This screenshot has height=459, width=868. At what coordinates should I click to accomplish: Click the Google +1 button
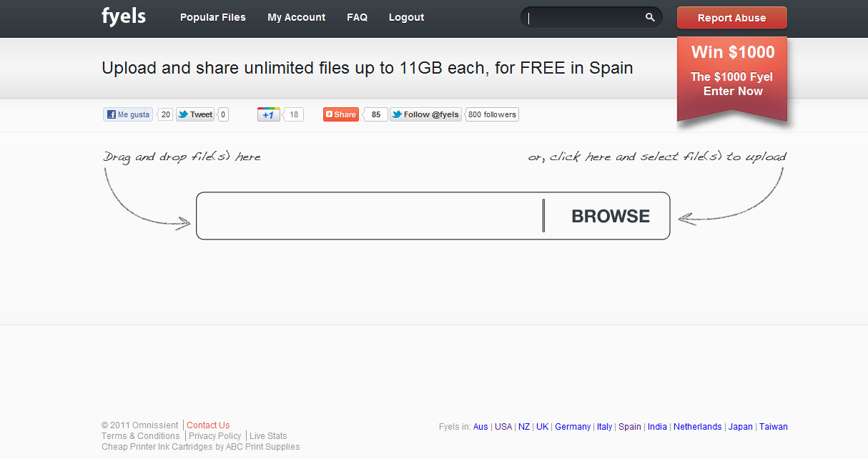(269, 114)
